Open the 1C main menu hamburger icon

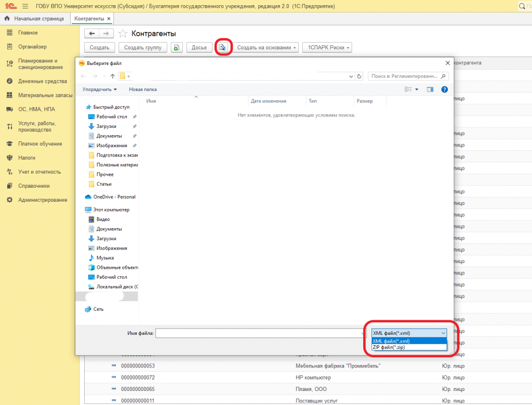point(25,6)
